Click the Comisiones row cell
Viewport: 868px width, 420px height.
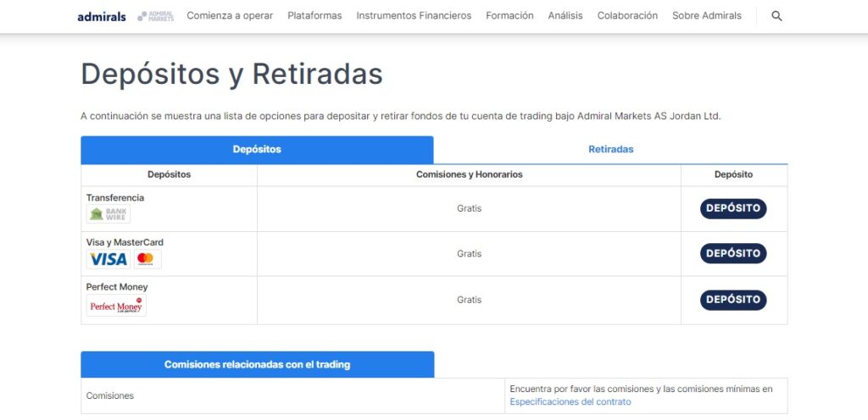click(292, 395)
